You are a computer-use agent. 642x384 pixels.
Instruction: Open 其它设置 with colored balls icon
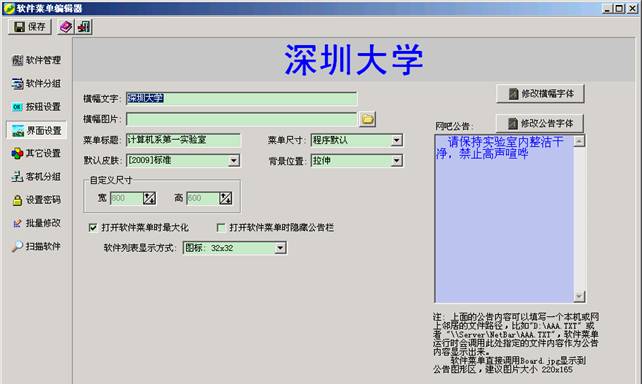click(36, 154)
